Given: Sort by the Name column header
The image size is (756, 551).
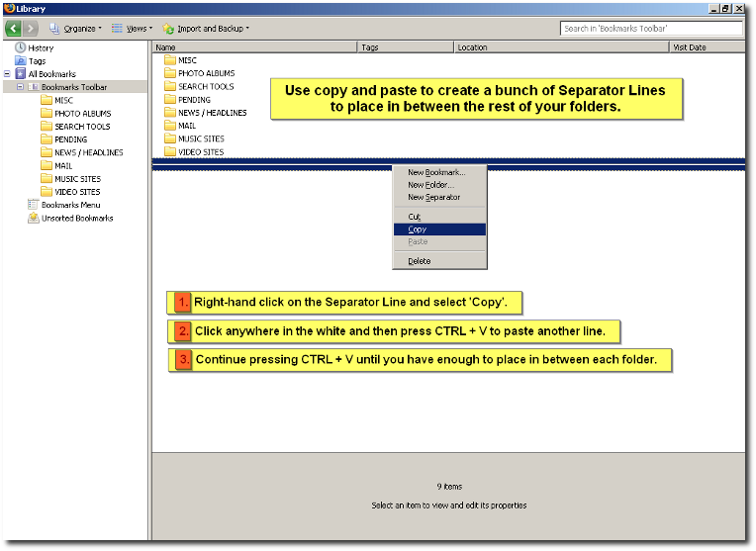Looking at the screenshot, I should coord(253,46).
